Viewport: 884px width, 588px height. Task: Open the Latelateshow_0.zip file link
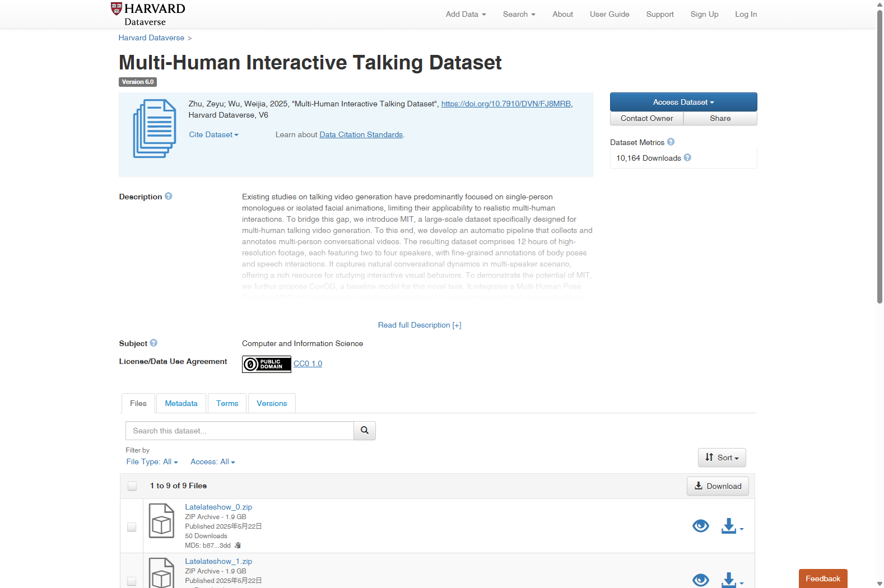tap(218, 507)
